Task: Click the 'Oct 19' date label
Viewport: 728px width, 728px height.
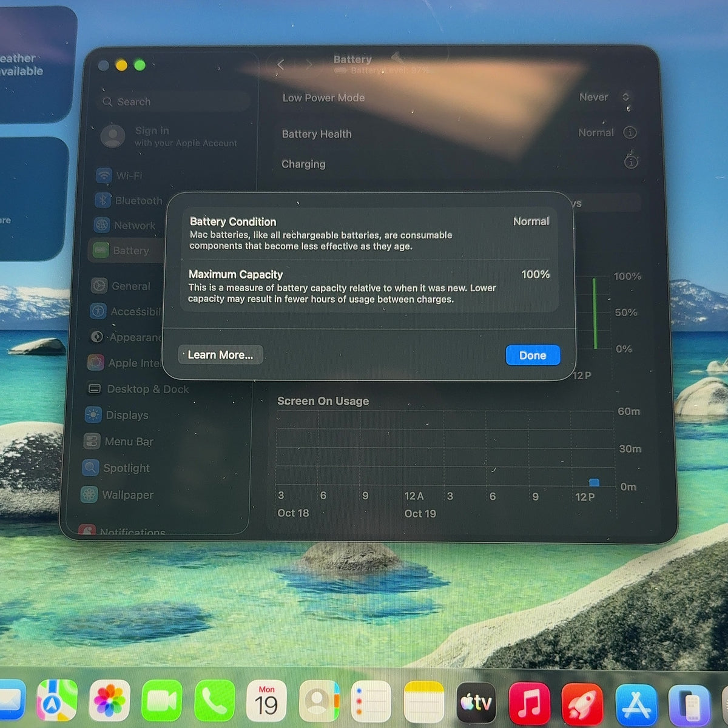Action: click(x=420, y=513)
